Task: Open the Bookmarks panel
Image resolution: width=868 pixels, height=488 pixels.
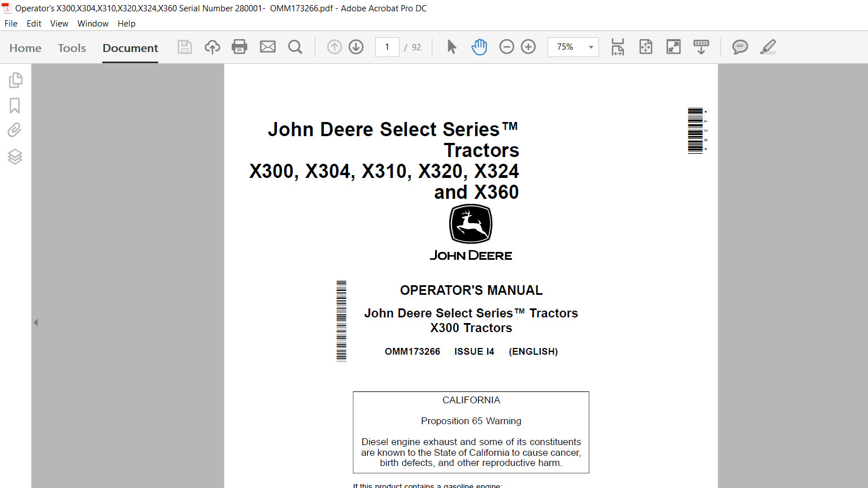Action: coord(15,106)
